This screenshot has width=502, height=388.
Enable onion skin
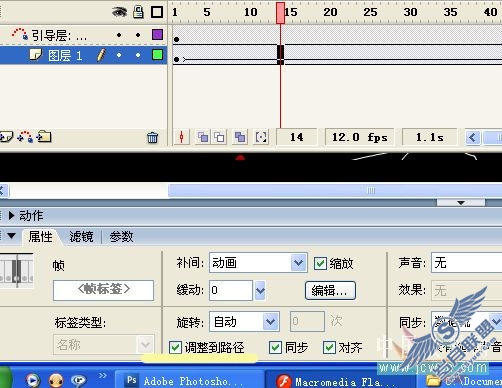[x=203, y=137]
